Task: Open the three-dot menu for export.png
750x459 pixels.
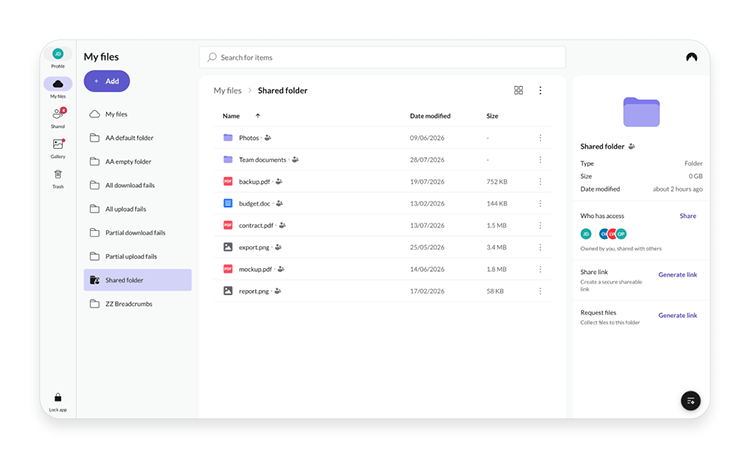Action: click(x=540, y=247)
